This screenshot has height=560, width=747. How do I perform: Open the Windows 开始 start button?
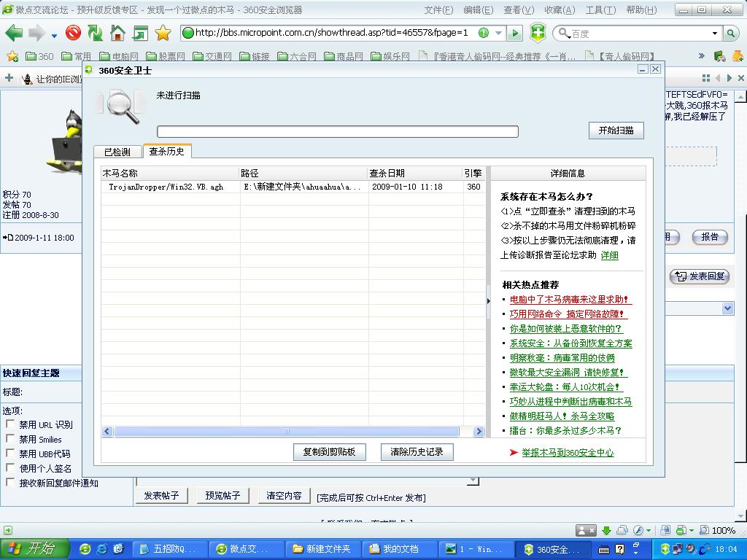pos(34,549)
